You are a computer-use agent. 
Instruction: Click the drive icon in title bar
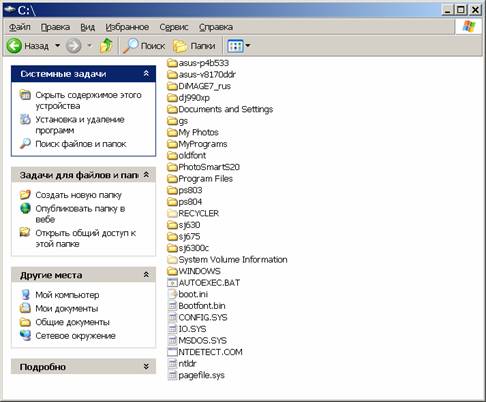pyautogui.click(x=10, y=10)
